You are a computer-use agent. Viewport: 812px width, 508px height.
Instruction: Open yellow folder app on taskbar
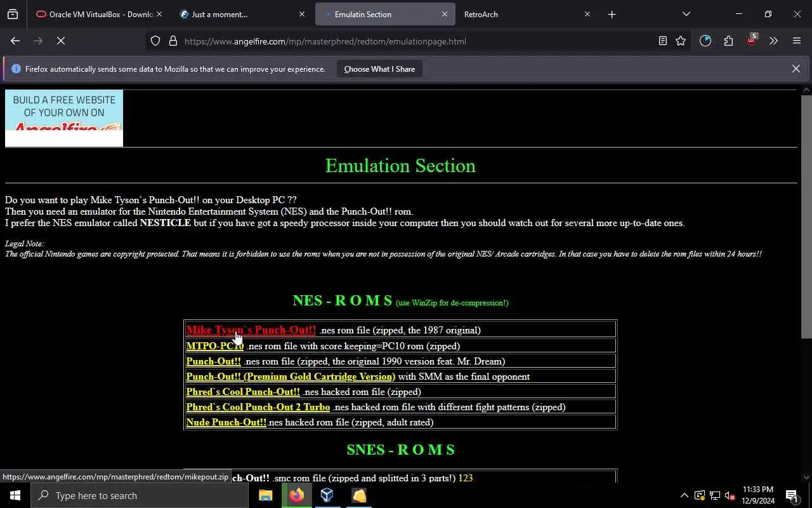[358, 495]
